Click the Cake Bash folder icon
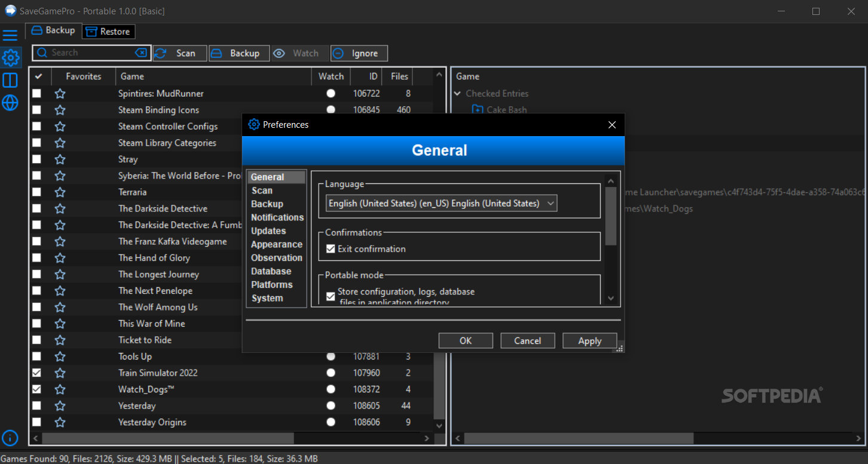This screenshot has height=464, width=868. [x=477, y=110]
